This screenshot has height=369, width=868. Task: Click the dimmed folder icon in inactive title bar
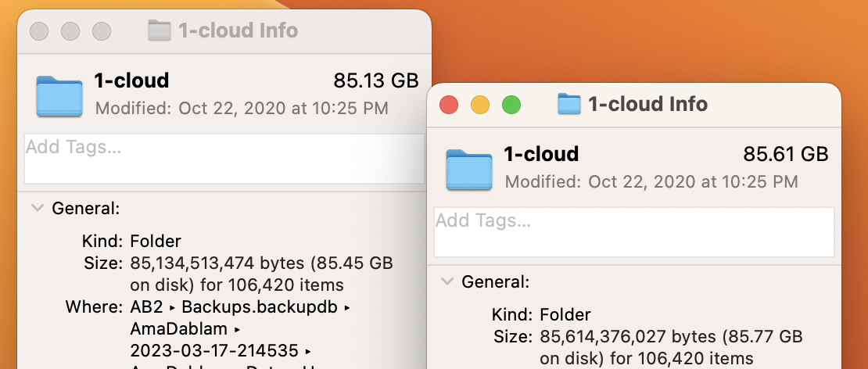click(159, 30)
